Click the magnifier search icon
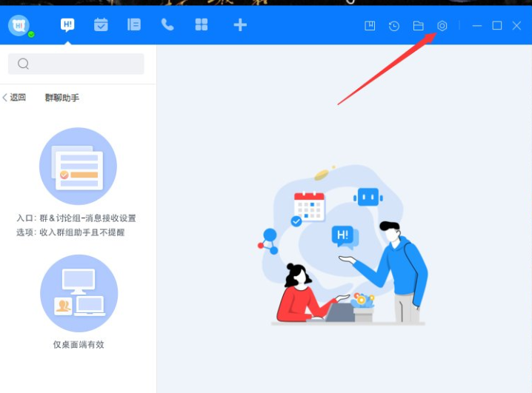The width and height of the screenshot is (532, 393). [24, 64]
